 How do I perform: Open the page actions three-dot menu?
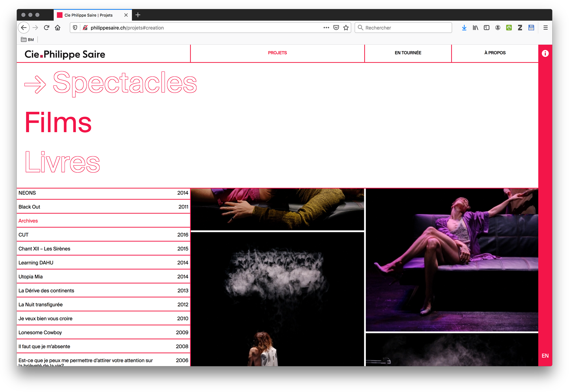326,28
